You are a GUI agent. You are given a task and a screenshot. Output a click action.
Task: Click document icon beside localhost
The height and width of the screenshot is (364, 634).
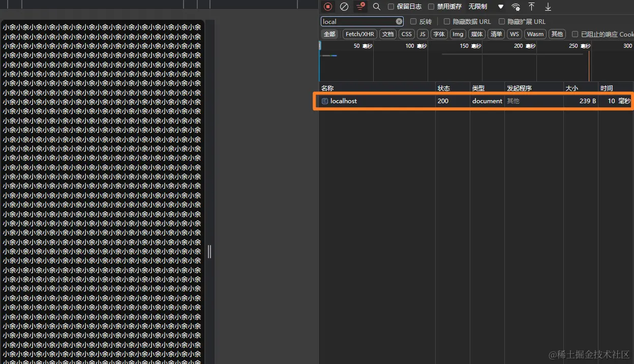325,101
